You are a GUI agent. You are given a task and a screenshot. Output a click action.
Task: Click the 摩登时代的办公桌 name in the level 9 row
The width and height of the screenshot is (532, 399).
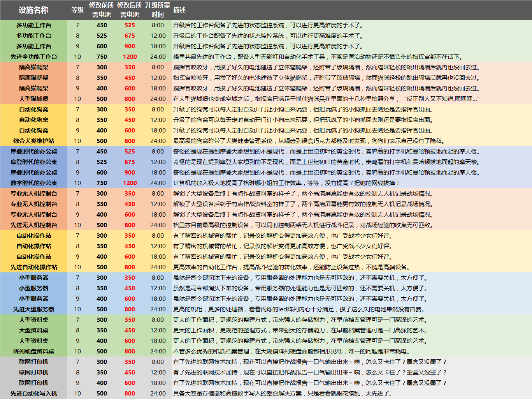(34, 173)
